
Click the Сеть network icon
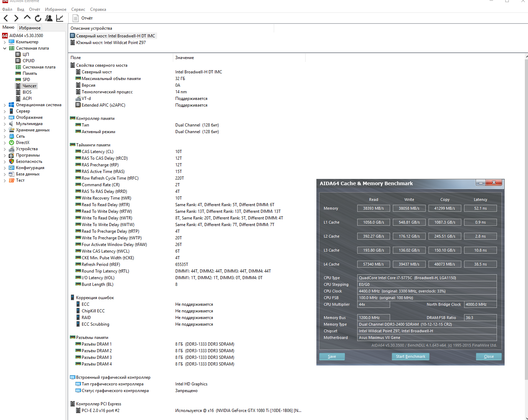12,136
